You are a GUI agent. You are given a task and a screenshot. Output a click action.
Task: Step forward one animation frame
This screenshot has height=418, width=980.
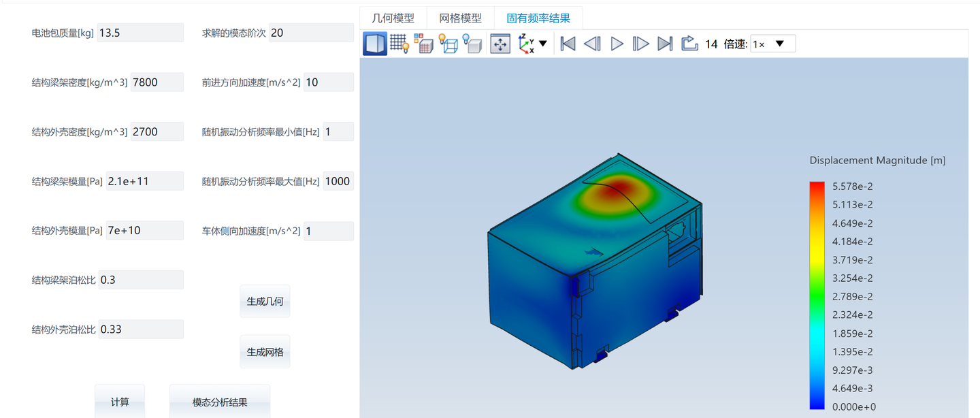tap(640, 44)
